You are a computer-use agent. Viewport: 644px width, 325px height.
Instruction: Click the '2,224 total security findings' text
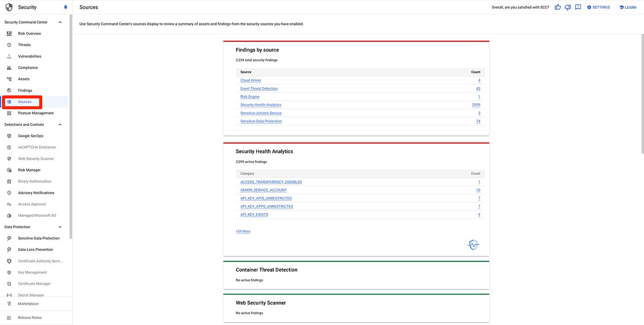[x=257, y=60]
